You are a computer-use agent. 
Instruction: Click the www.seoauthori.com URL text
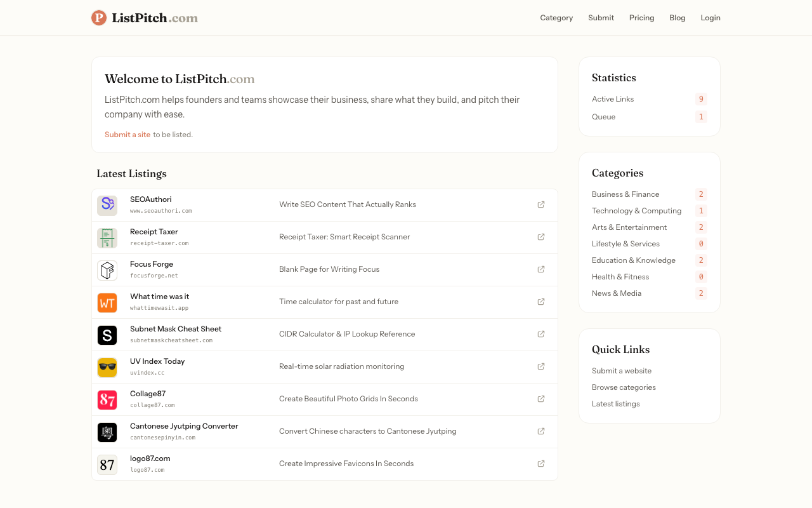coord(161,211)
